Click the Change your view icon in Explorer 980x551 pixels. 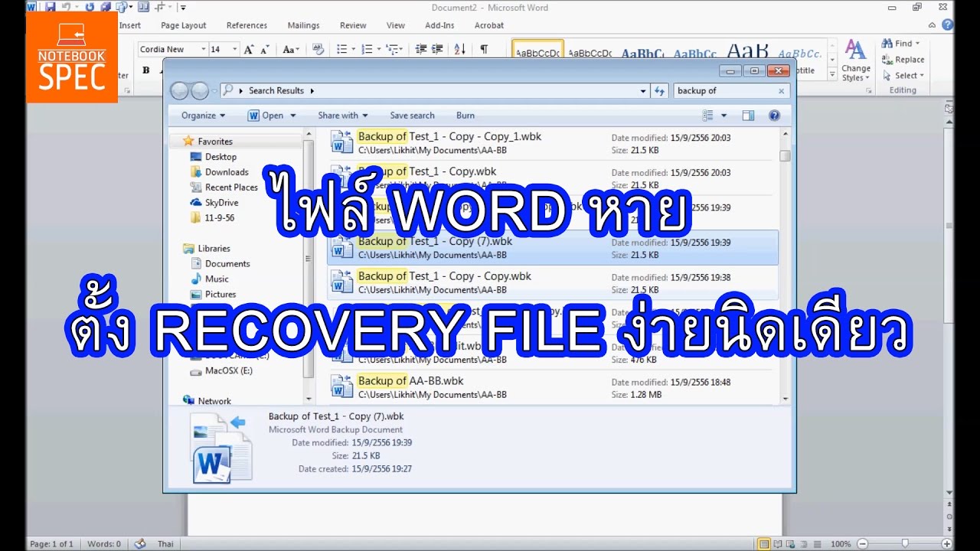pos(708,116)
